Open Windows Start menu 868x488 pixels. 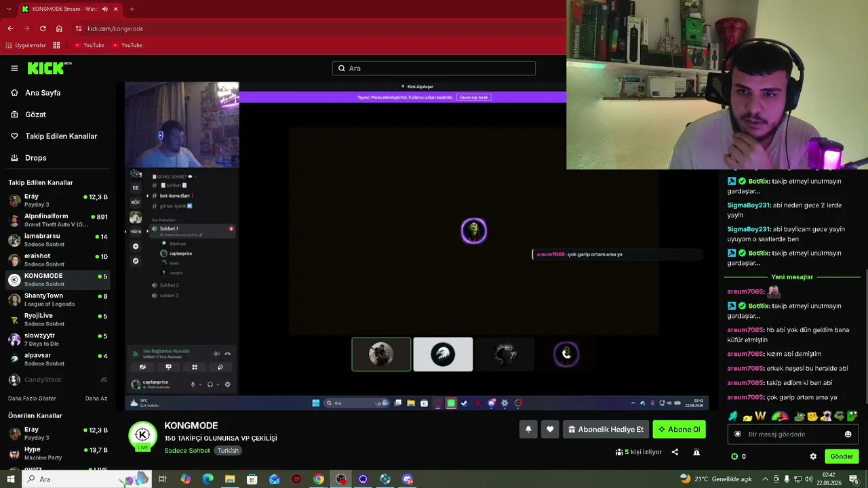click(x=10, y=479)
